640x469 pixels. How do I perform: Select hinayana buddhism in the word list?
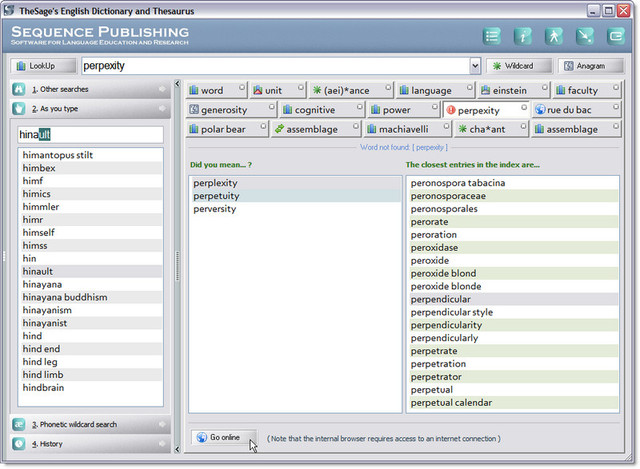pyautogui.click(x=90, y=297)
